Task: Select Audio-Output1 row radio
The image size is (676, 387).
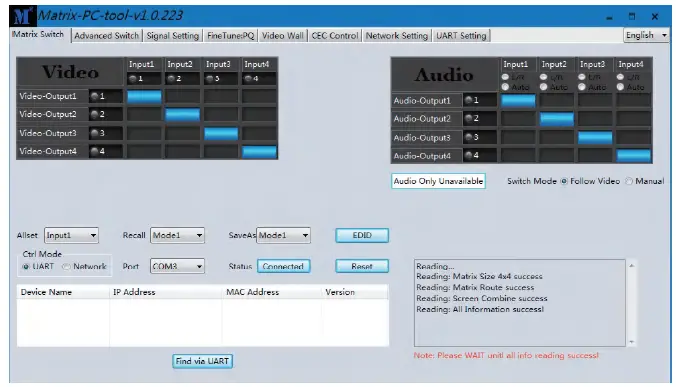Action: click(x=469, y=100)
